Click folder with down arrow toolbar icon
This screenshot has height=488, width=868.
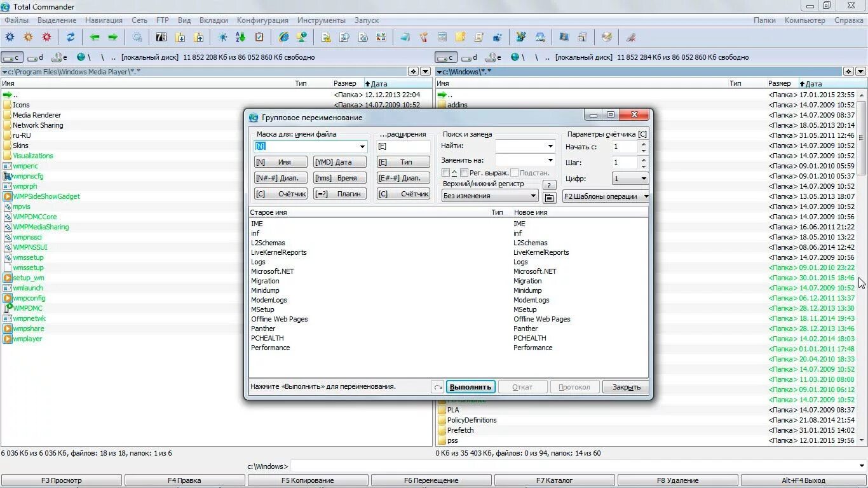click(x=180, y=37)
